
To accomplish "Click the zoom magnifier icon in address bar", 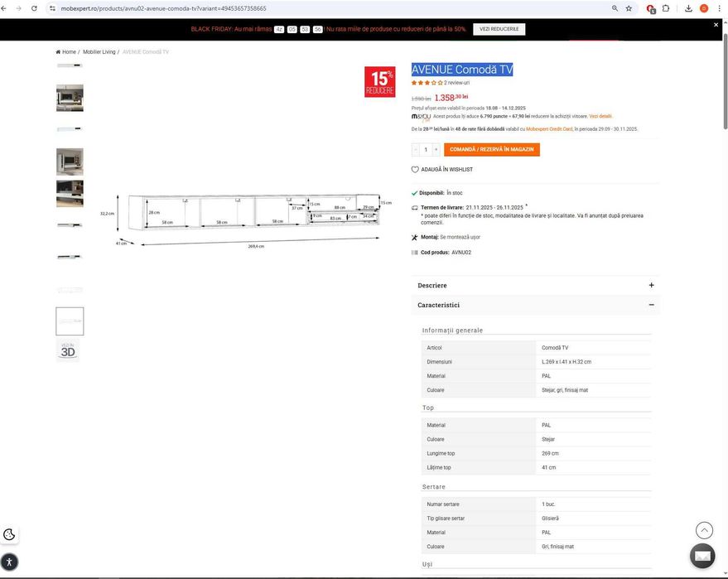I will (x=615, y=8).
